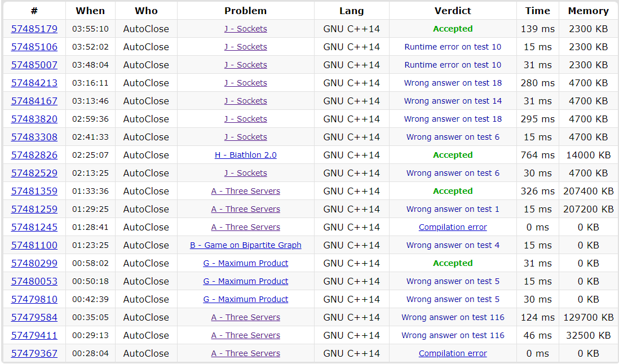Open submission 57485106
The height and width of the screenshot is (364, 619).
click(34, 47)
